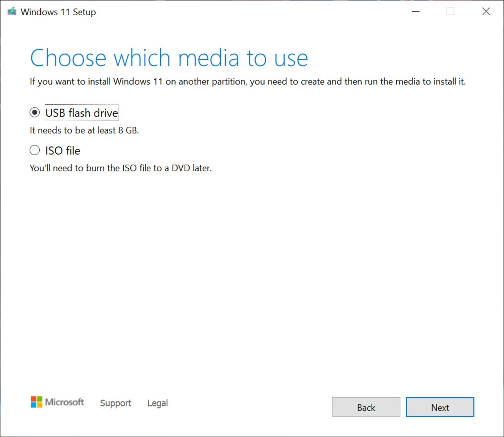Screen dimensions: 504x437
Task: Return with the Back button
Action: [x=366, y=407]
